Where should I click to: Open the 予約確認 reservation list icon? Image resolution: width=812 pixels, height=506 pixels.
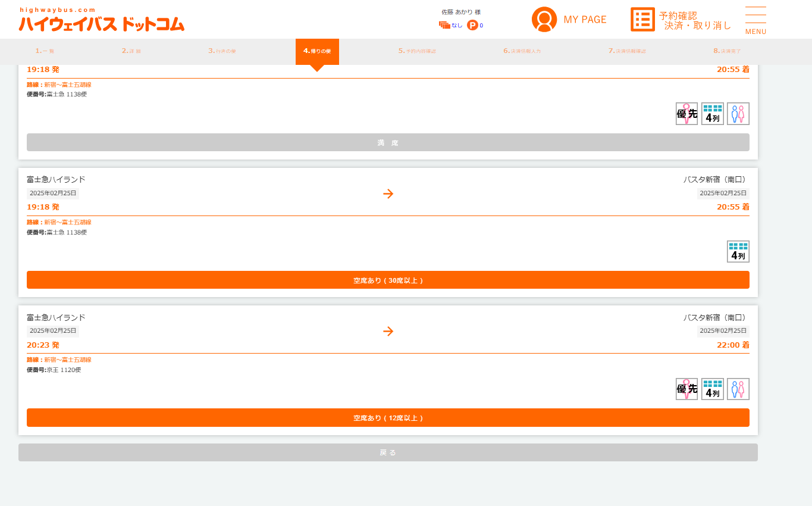tap(642, 20)
